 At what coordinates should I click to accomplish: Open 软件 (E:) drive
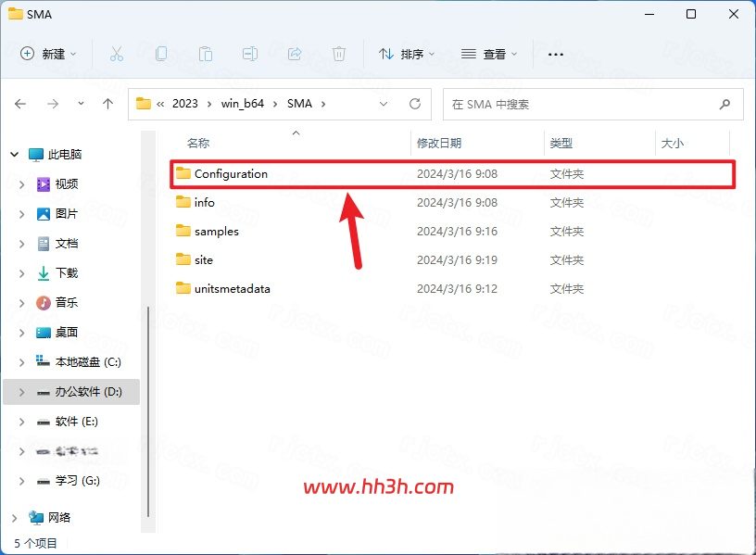[x=77, y=422]
